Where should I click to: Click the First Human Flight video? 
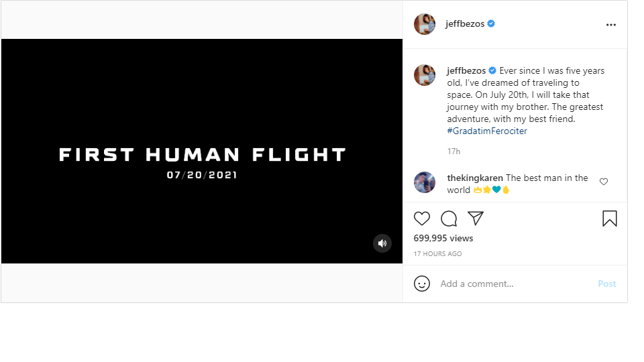[x=202, y=151]
